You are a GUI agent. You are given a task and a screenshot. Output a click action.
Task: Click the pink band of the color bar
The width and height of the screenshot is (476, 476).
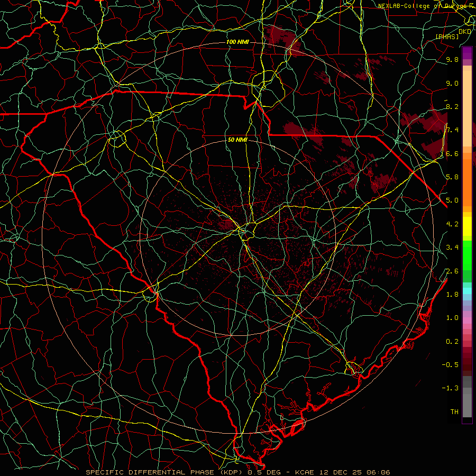click(467, 321)
